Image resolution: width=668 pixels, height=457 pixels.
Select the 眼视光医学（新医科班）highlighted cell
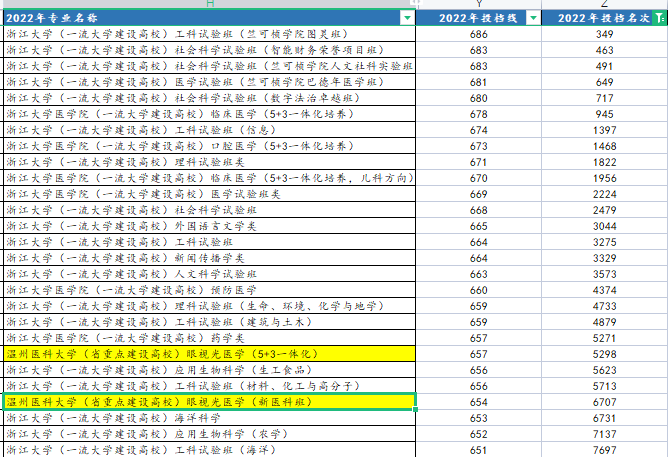[x=209, y=402]
